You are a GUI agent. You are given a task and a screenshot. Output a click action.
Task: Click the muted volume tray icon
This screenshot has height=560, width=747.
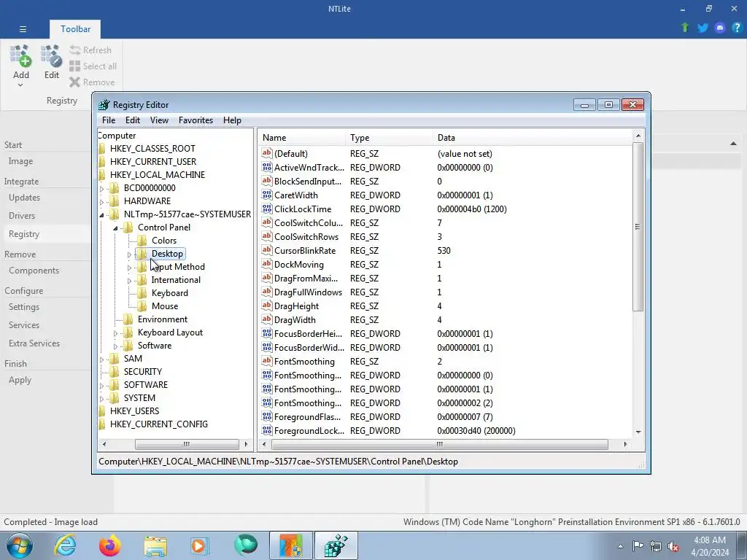[673, 545]
